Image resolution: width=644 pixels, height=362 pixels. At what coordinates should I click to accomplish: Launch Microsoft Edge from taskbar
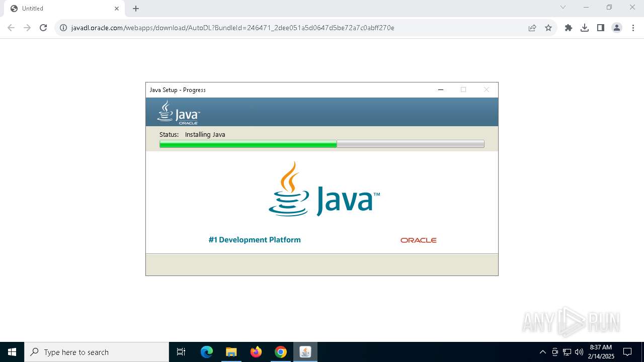click(207, 352)
